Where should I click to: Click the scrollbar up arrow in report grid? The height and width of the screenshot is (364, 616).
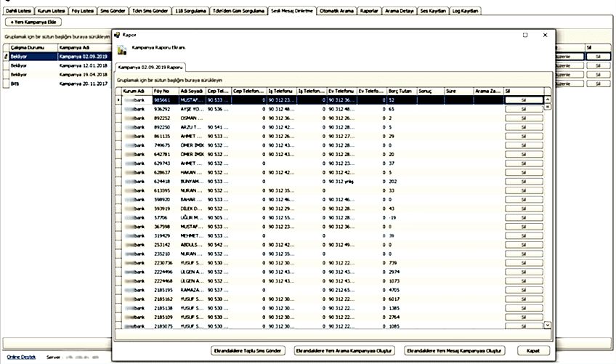pos(548,100)
